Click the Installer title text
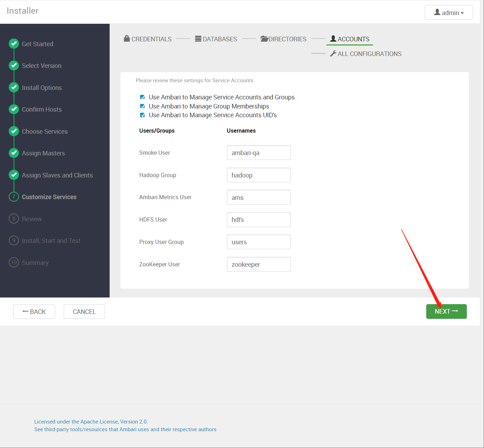The image size is (484, 448). pyautogui.click(x=22, y=11)
